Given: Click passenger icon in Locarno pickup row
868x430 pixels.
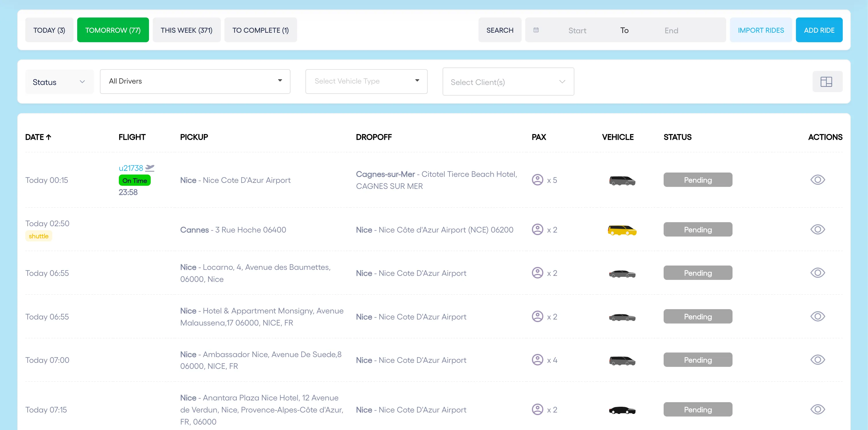Looking at the screenshot, I should pos(537,273).
